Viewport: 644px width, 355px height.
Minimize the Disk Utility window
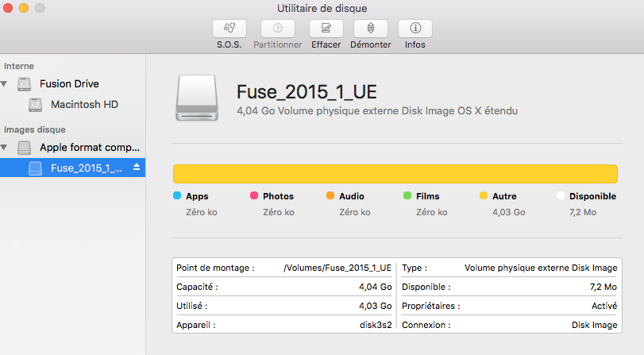(x=24, y=8)
